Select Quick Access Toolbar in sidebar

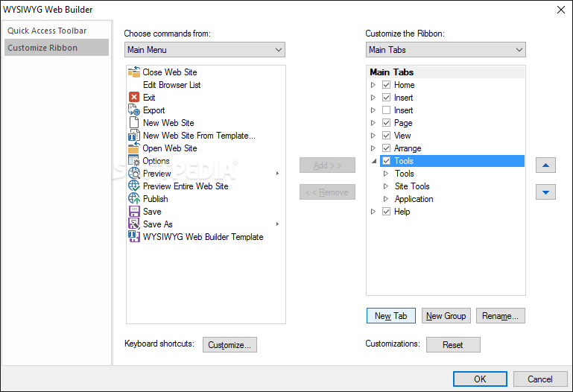click(x=48, y=31)
